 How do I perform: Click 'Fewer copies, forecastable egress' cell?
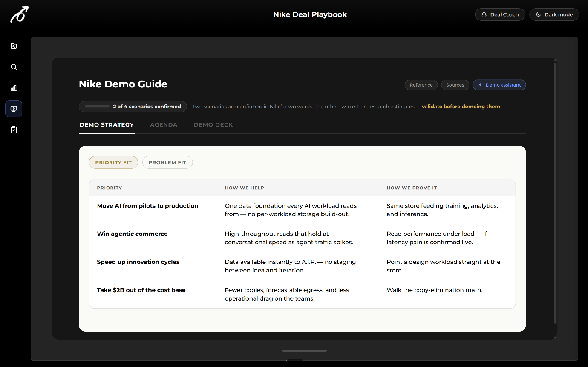coord(287,295)
